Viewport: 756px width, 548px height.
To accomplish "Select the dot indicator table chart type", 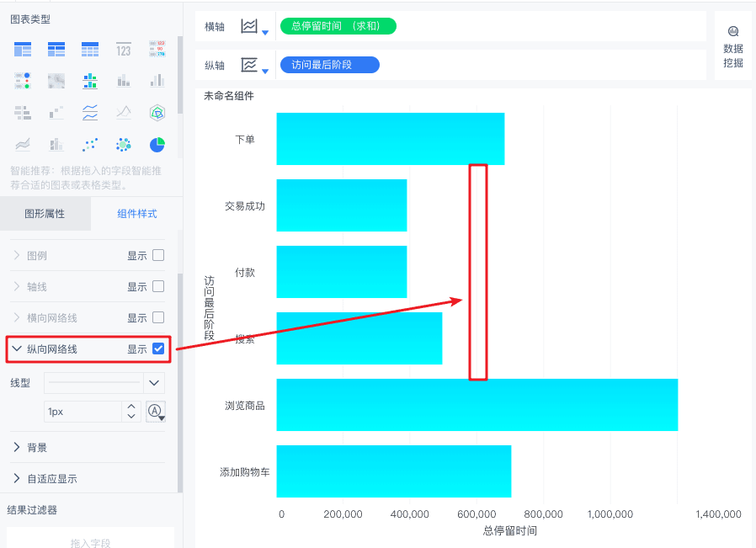I will tap(23, 81).
